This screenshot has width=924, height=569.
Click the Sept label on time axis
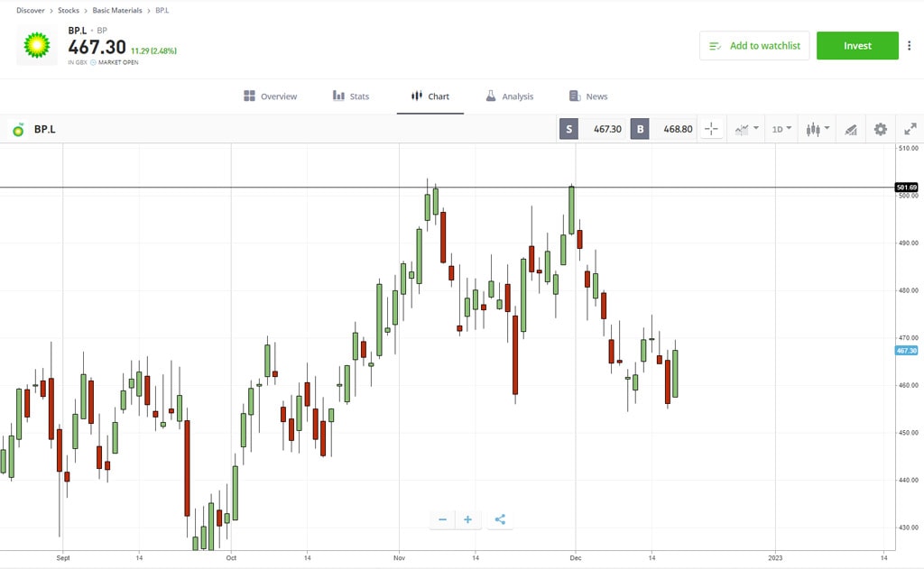pyautogui.click(x=63, y=558)
